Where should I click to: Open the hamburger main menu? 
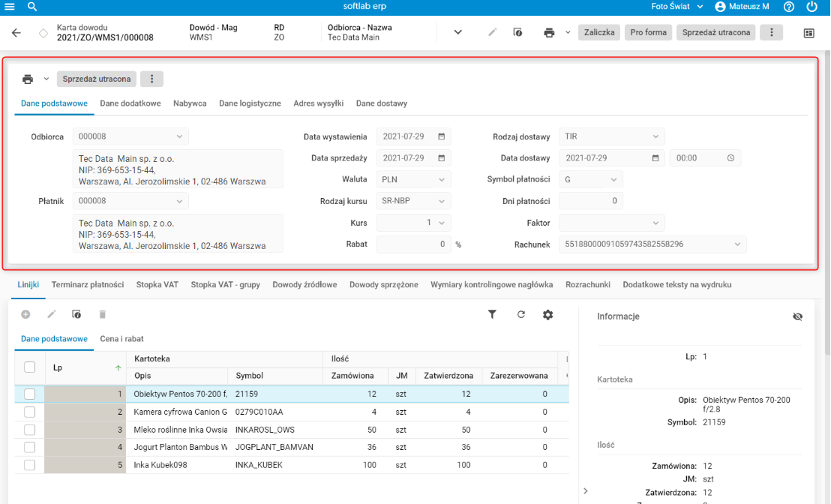click(10, 7)
